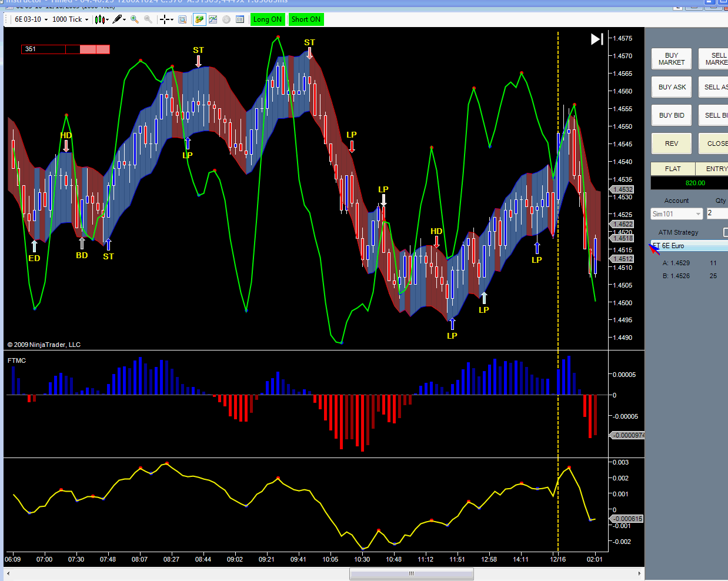Expand the Sim101 account dropdown
The image size is (728, 581).
(677, 214)
